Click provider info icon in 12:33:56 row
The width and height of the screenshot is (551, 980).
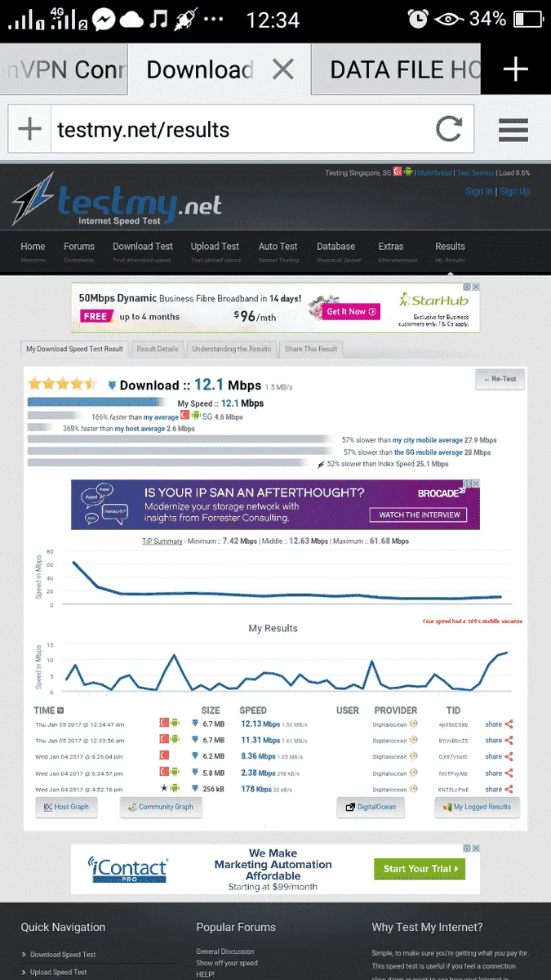pos(414,741)
